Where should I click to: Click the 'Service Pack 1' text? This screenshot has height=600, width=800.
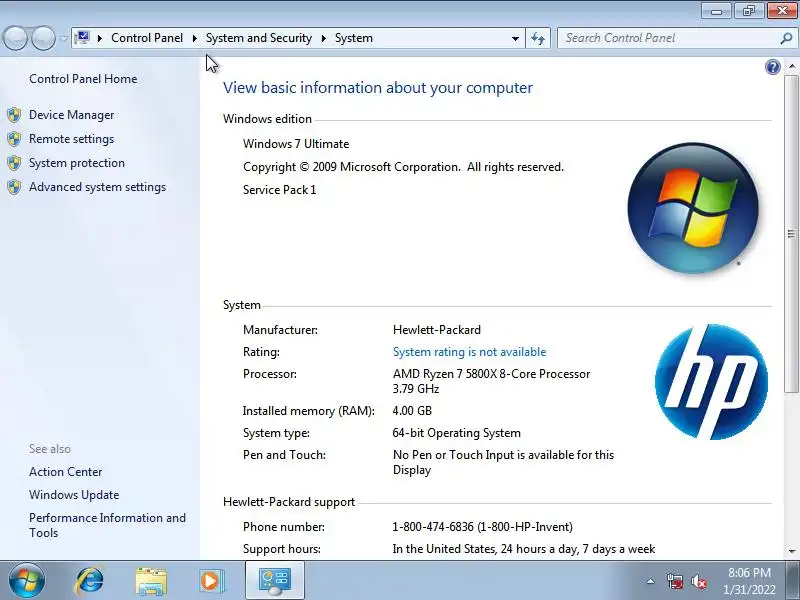(280, 190)
